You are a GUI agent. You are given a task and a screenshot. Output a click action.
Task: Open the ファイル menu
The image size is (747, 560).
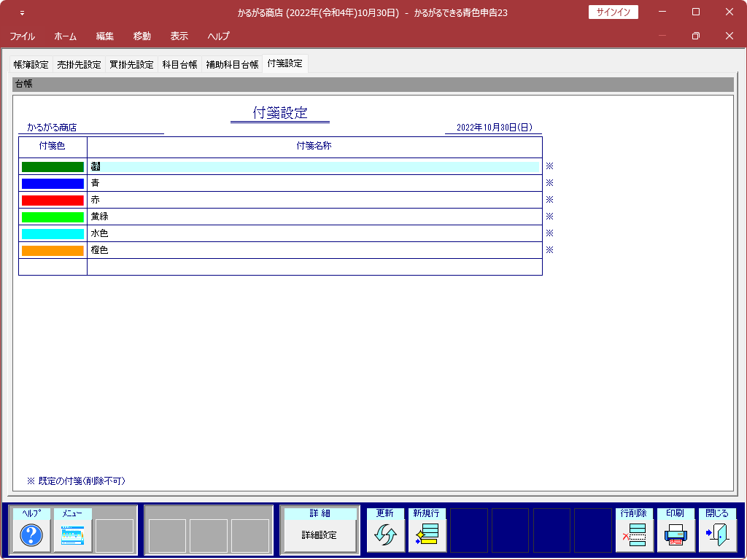[x=22, y=36]
